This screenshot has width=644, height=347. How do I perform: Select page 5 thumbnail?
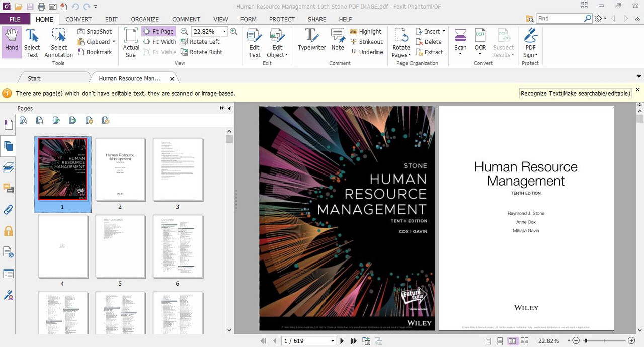pyautogui.click(x=120, y=246)
